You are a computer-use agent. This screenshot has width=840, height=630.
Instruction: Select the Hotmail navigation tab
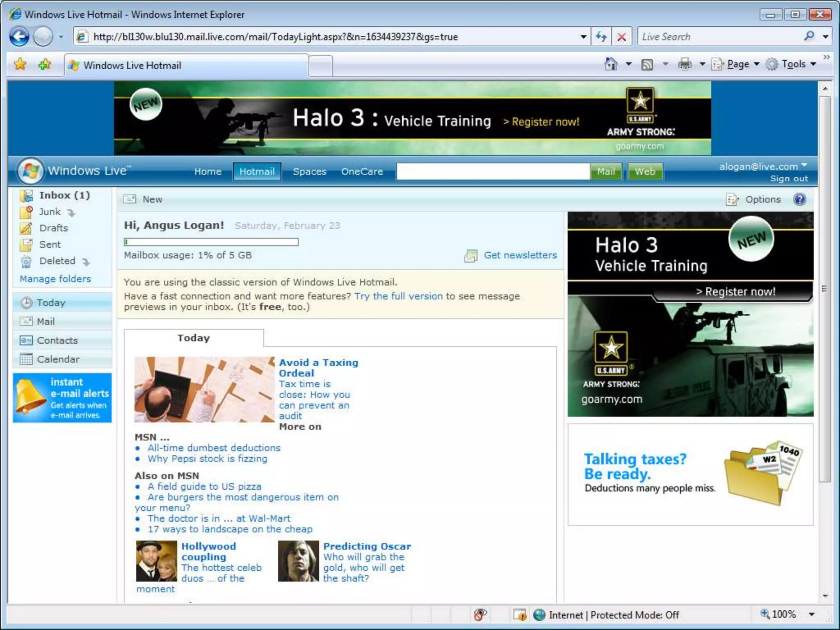click(257, 171)
